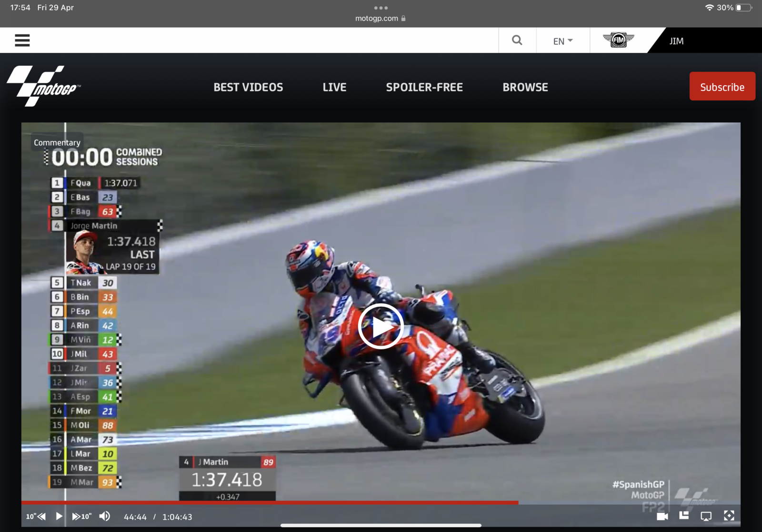Click the FIM winged logo
The image size is (762, 532).
(619, 40)
